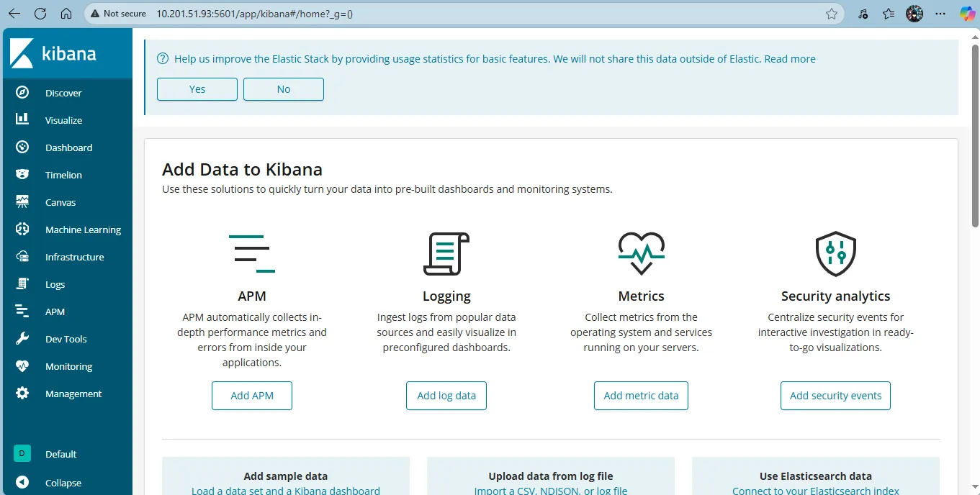Click the large APM illustration icon
Viewport: 980px width, 495px height.
(x=252, y=253)
